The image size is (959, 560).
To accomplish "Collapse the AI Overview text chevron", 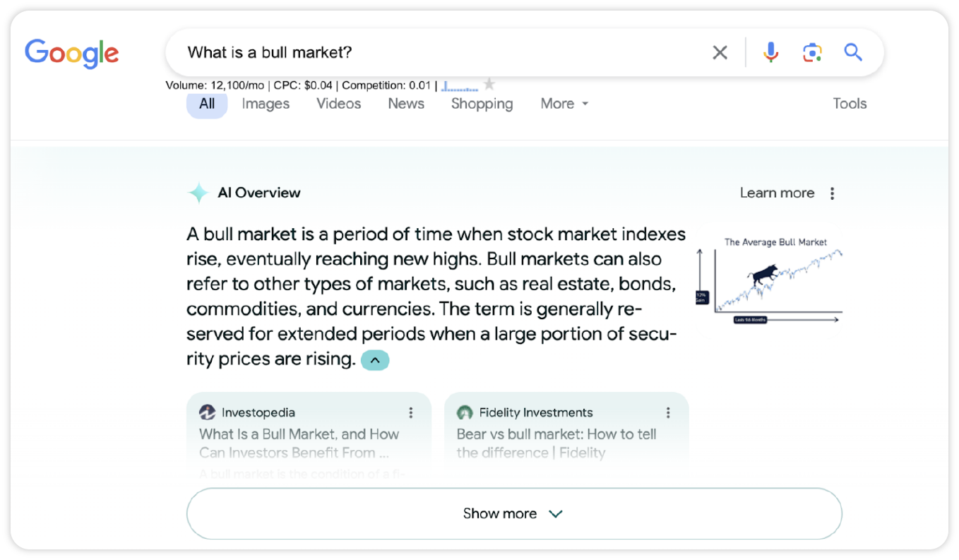I will [375, 360].
